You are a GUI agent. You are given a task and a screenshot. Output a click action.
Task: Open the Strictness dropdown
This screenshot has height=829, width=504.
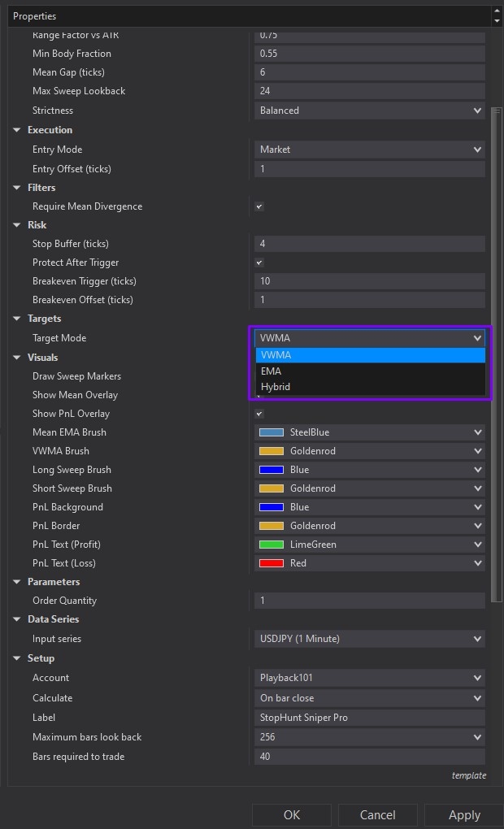click(x=370, y=110)
